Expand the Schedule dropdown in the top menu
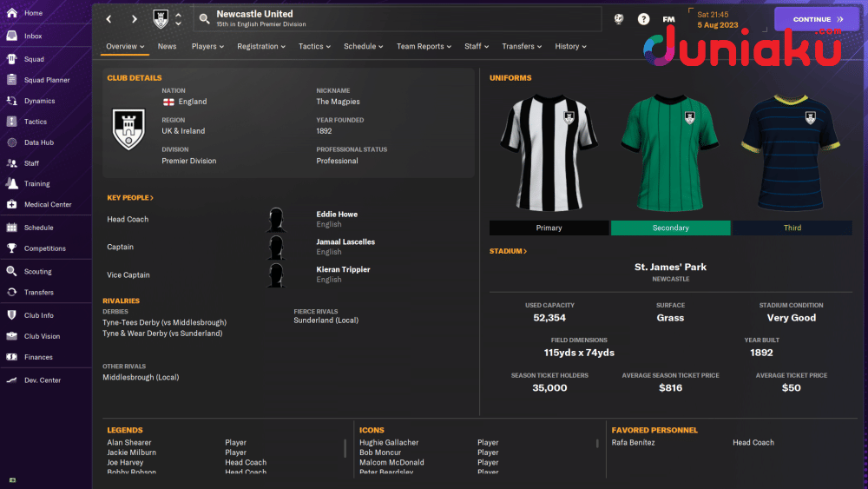Image resolution: width=868 pixels, height=489 pixels. click(x=363, y=47)
